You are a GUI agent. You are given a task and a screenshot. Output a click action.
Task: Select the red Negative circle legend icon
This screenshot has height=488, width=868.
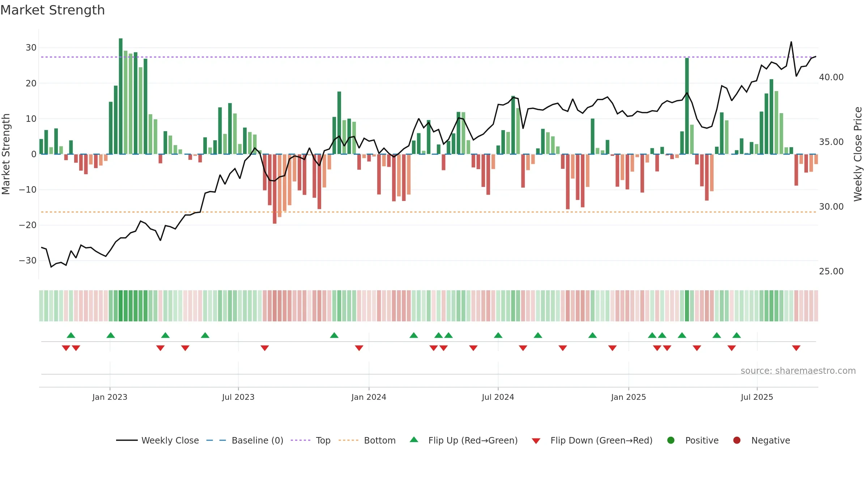coord(737,440)
